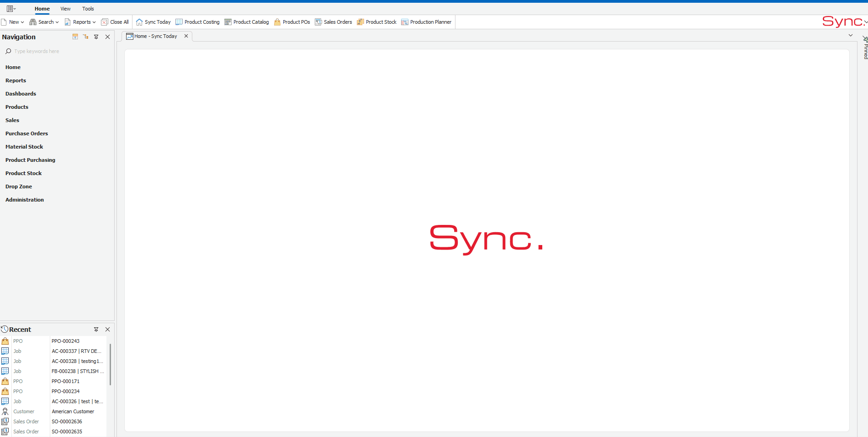
Task: Open recent job FB-000238
Action: [78, 371]
